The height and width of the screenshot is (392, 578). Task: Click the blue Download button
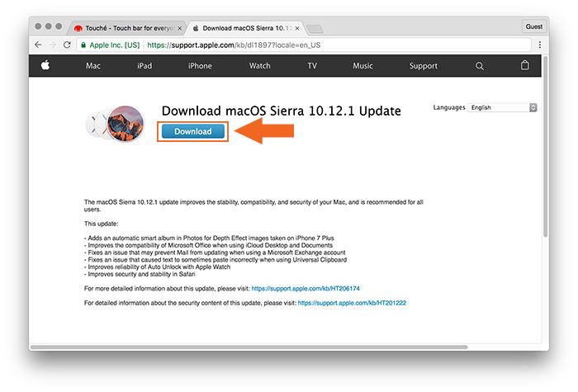[192, 131]
